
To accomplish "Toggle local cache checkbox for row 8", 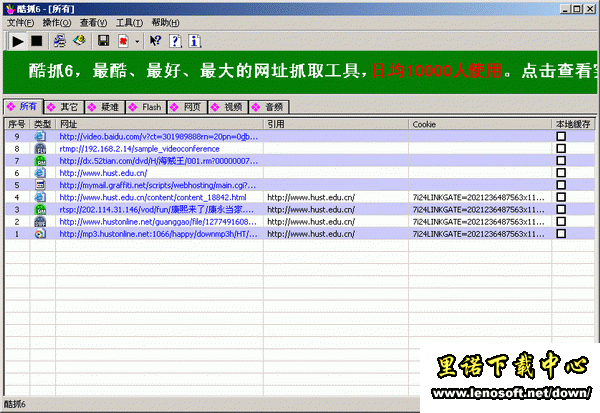I will [561, 149].
